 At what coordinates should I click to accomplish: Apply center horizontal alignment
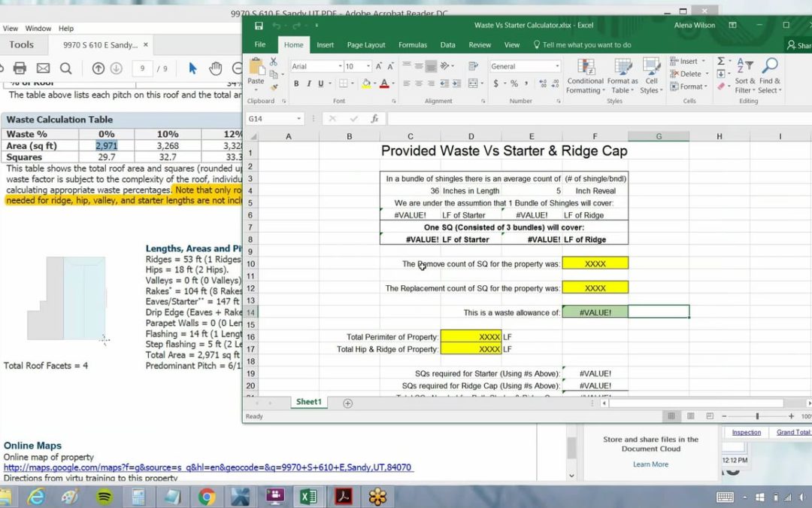coord(419,84)
